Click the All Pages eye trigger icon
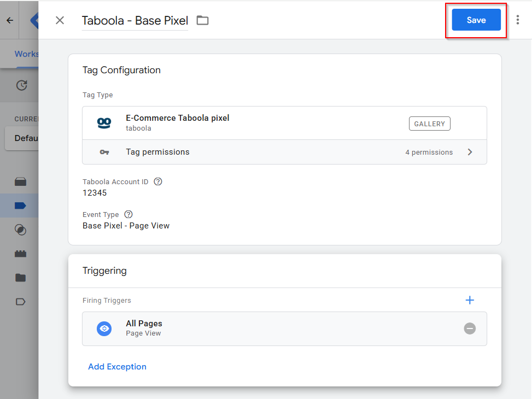Screen dimensions: 532x399 [104, 328]
